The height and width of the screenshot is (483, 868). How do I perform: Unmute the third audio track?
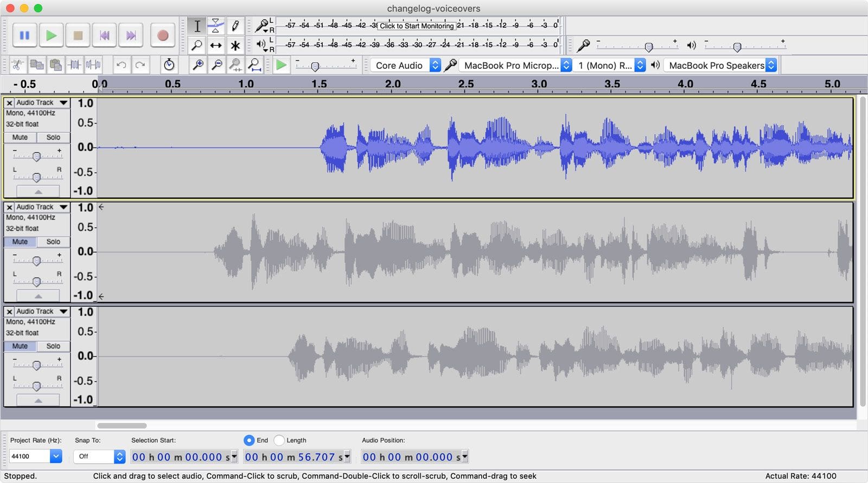click(20, 346)
